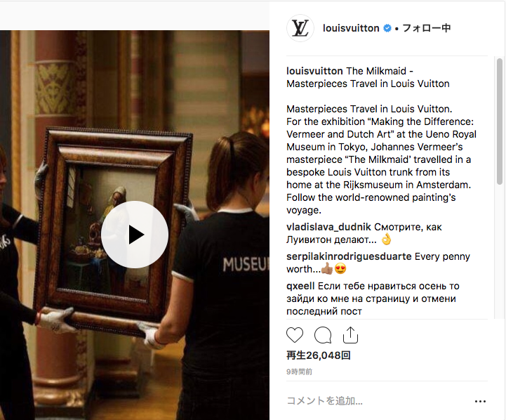
Task: Like the post with heart icon
Action: [x=295, y=335]
